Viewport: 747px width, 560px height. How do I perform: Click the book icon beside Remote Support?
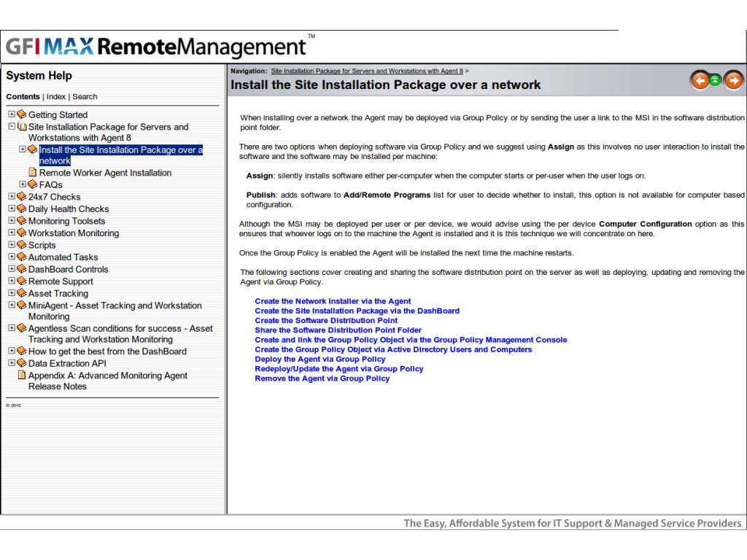[22, 281]
